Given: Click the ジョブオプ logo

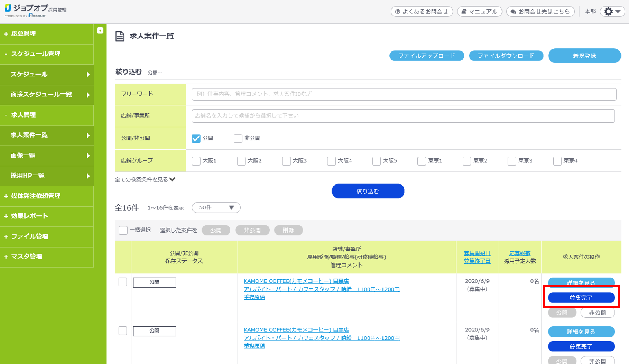Looking at the screenshot, I should click(x=35, y=11).
